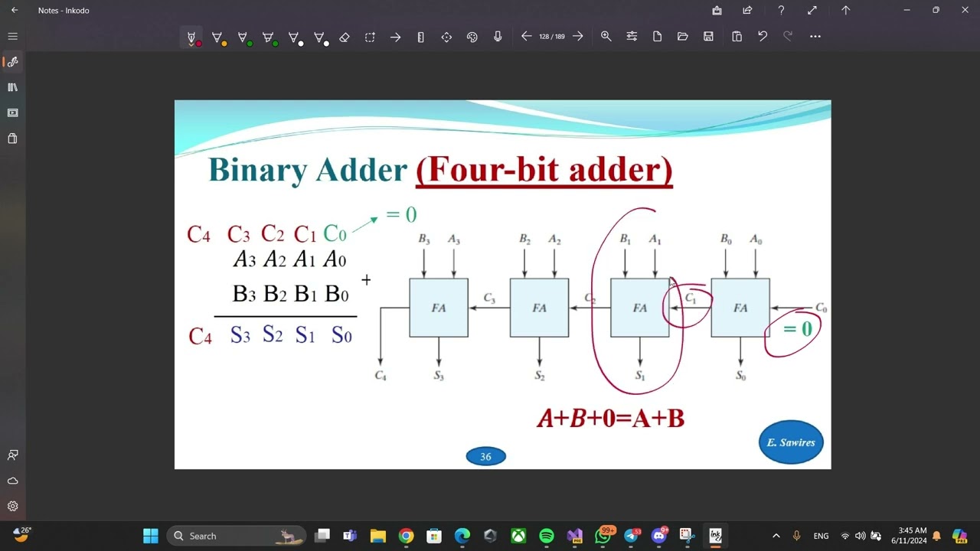Go to previous page arrow
This screenshot has width=980, height=551.
pyautogui.click(x=526, y=36)
